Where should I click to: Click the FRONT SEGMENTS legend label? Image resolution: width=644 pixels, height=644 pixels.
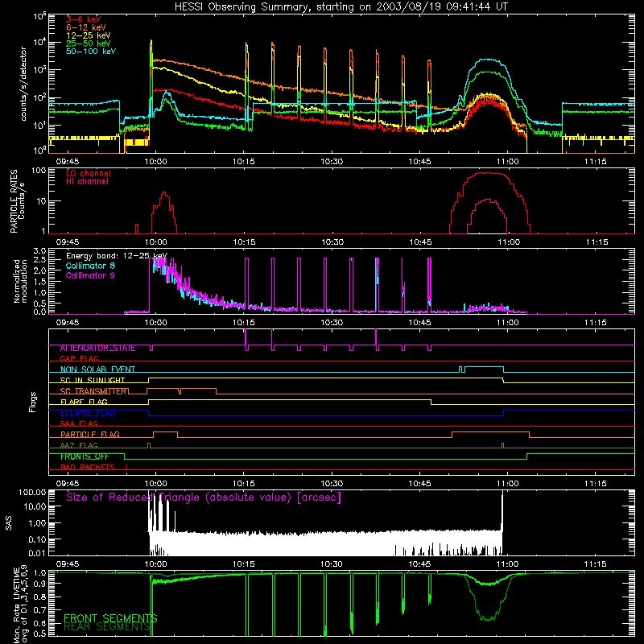110,618
